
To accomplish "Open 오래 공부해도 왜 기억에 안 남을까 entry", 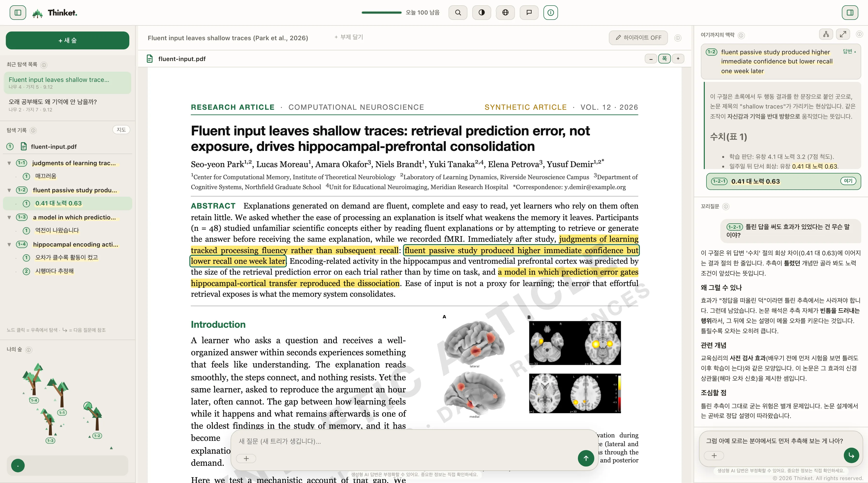I will point(67,105).
